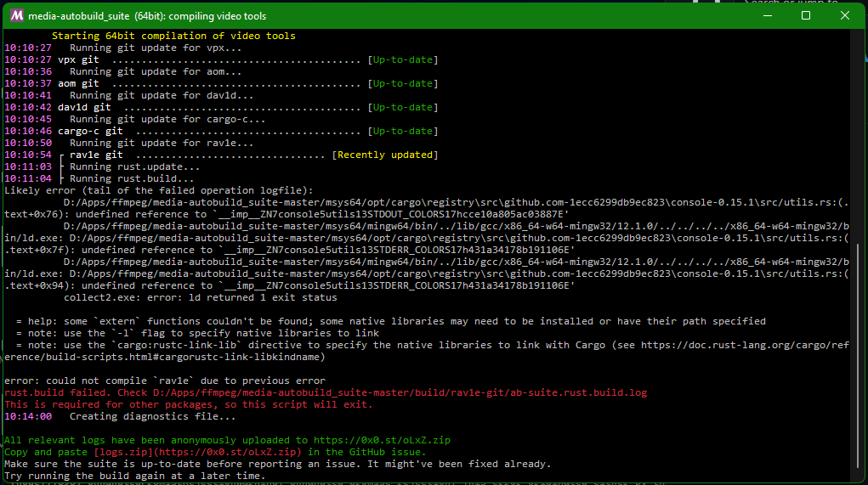The width and height of the screenshot is (868, 485).
Task: Click 'Try running the build again at a later time.'
Action: [x=135, y=477]
